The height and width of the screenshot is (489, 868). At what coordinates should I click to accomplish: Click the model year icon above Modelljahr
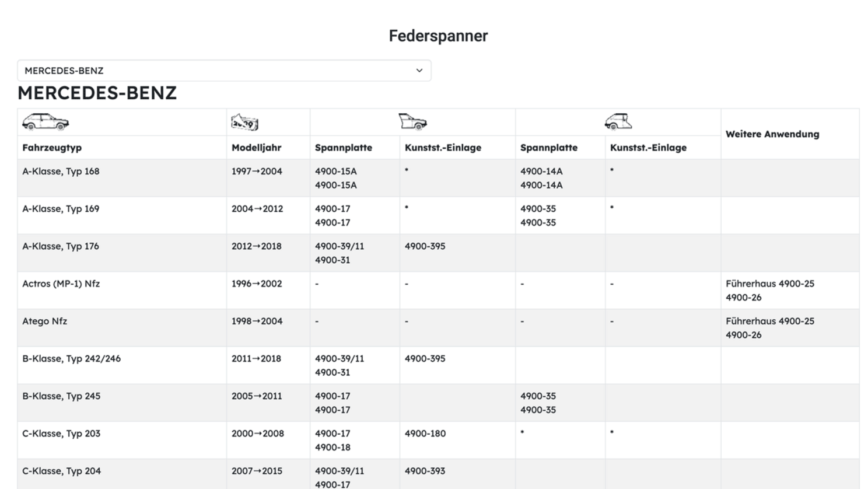tap(244, 123)
